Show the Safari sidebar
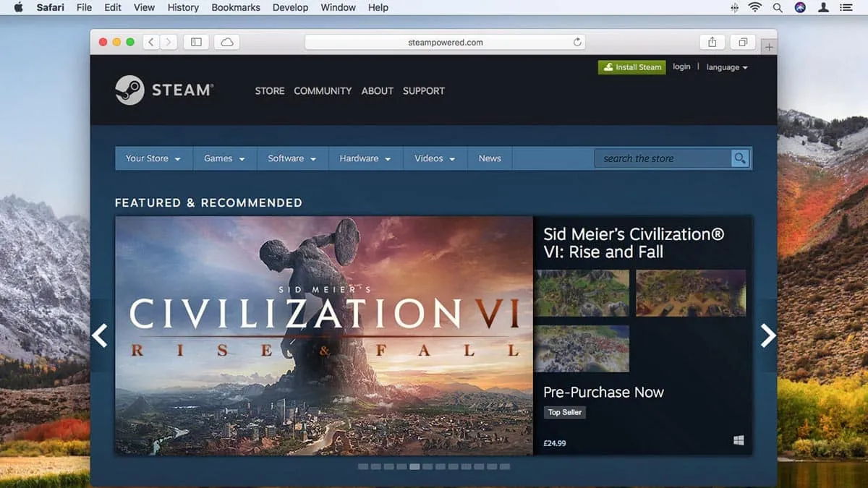Viewport: 868px width, 488px height. pyautogui.click(x=196, y=42)
